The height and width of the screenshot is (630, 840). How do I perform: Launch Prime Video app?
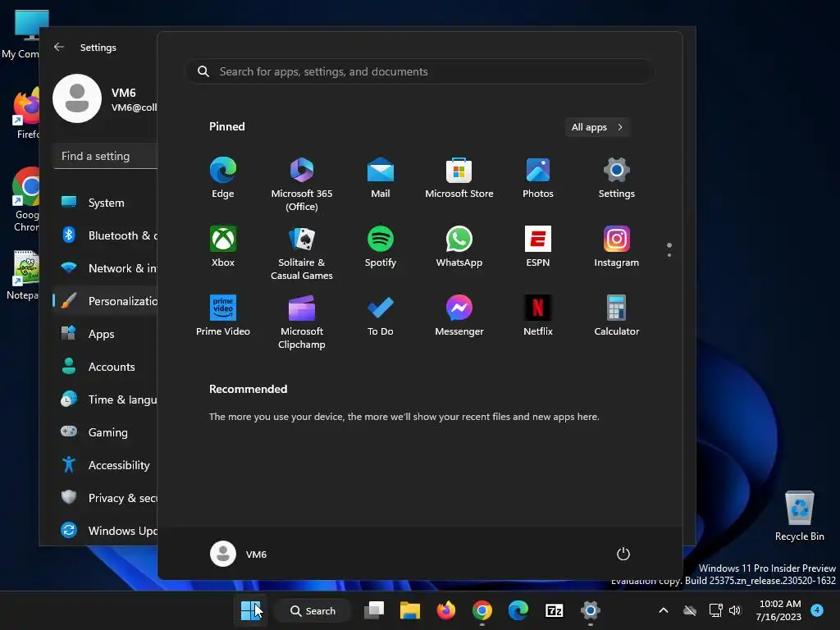pyautogui.click(x=223, y=316)
